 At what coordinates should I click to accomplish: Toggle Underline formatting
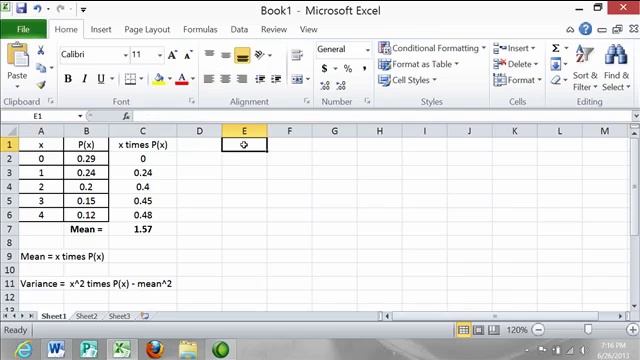coord(101,79)
